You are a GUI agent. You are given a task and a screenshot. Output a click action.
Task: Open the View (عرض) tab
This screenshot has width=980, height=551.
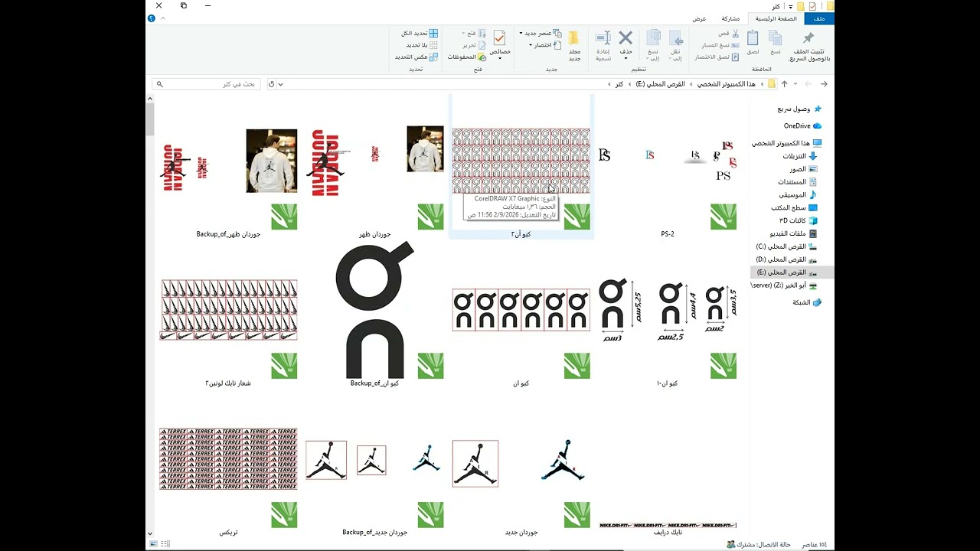pos(699,18)
